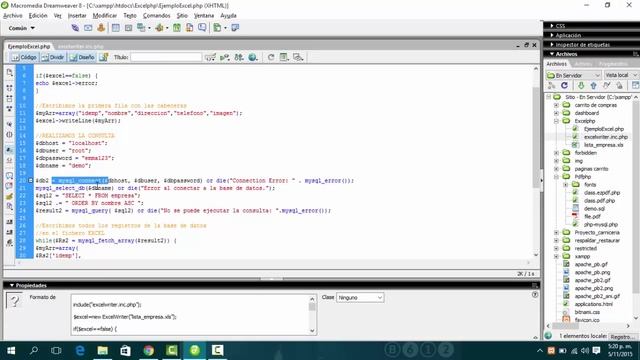Screen dimensions: 640x360
Task: Switch to Código view
Action: click(24, 58)
